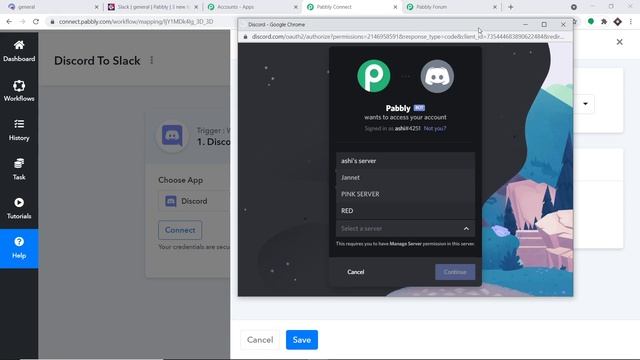
Task: Switch to Pabbly Connect tab
Action: [x=352, y=7]
